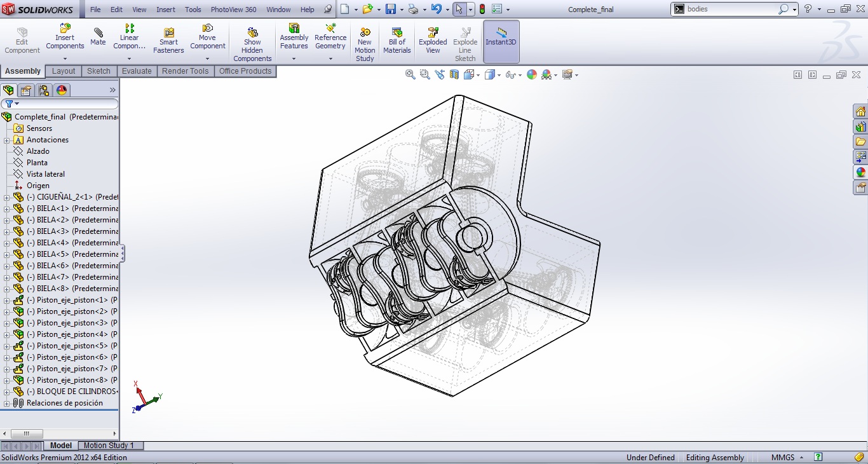Open the Design Library task pane icon

click(x=860, y=126)
